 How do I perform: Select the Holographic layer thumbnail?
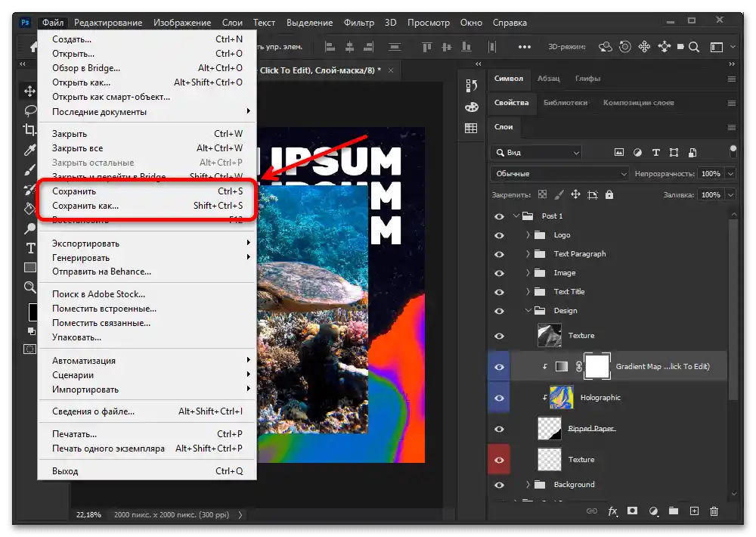point(562,398)
